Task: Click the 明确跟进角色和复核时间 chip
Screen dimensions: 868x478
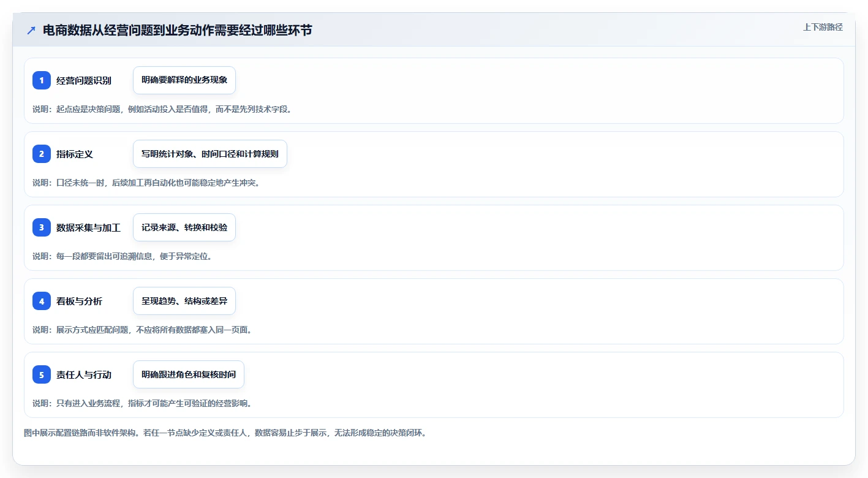Action: (x=189, y=374)
